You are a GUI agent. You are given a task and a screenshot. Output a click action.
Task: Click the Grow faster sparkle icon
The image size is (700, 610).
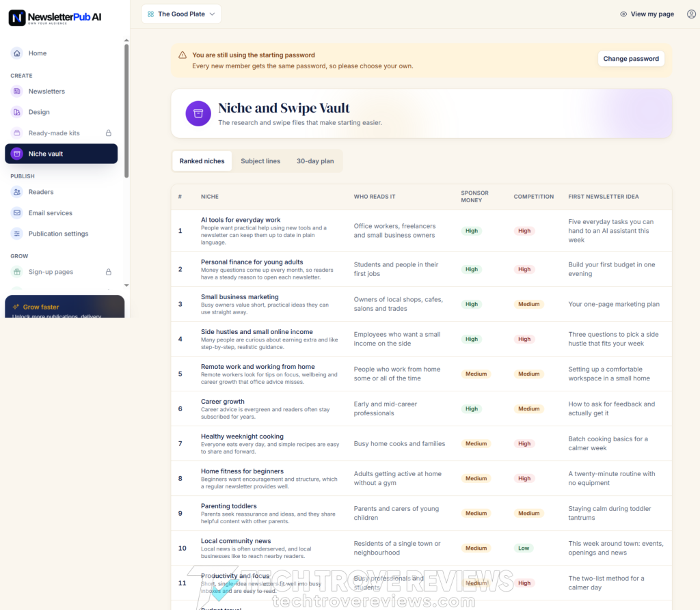click(x=16, y=307)
